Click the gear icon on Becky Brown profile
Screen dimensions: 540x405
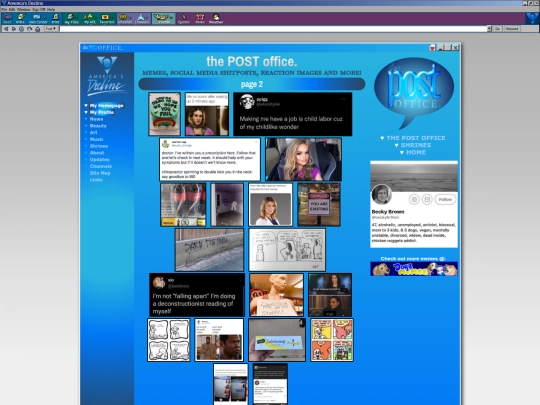[414, 199]
